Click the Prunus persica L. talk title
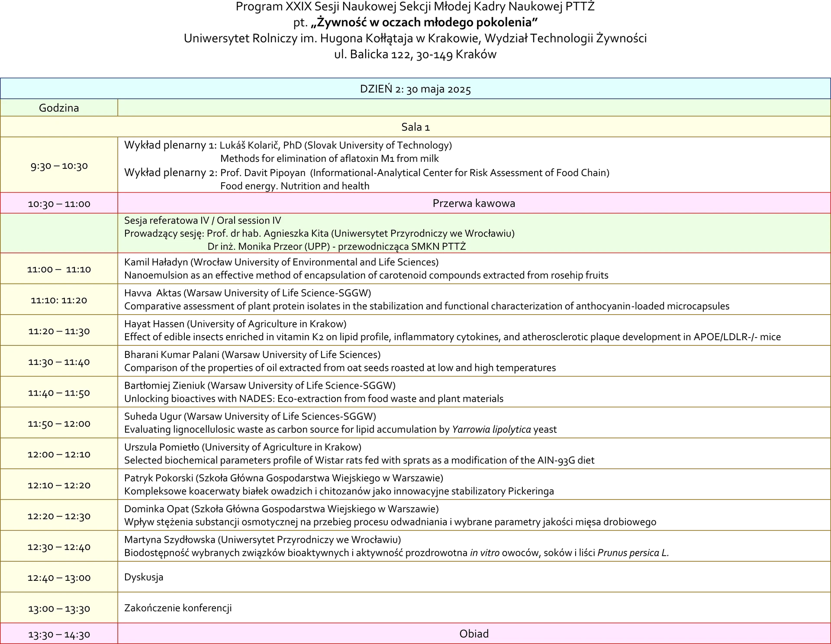The image size is (831, 644). tap(396, 553)
